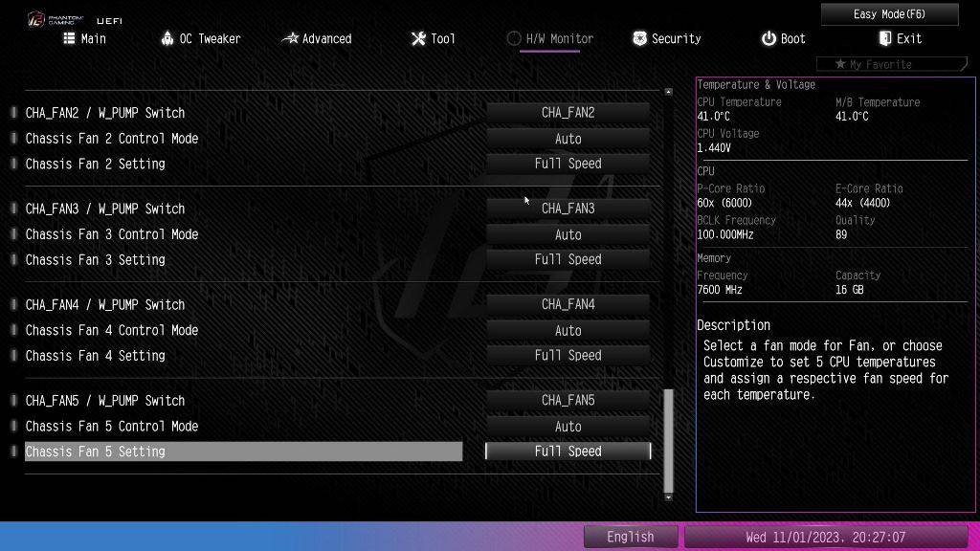Click the Boot power icon

pos(768,38)
